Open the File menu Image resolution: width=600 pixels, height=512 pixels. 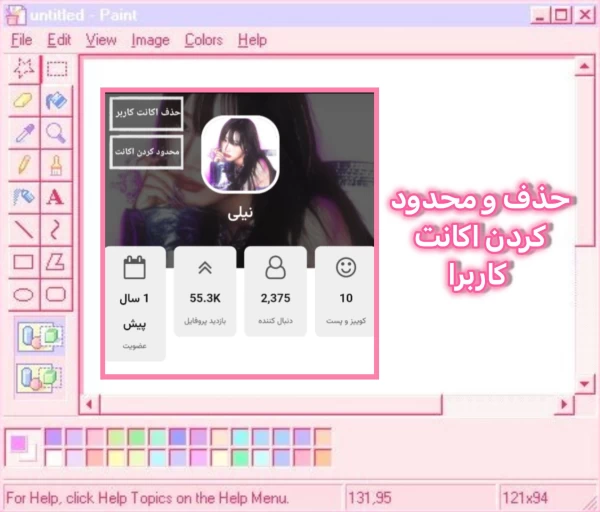(21, 40)
